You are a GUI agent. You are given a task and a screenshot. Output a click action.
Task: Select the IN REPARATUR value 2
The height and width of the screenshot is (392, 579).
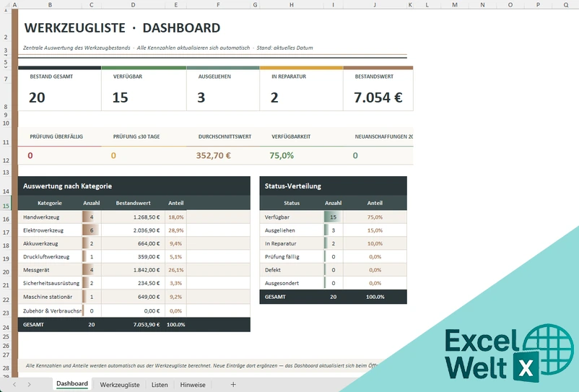coord(274,97)
